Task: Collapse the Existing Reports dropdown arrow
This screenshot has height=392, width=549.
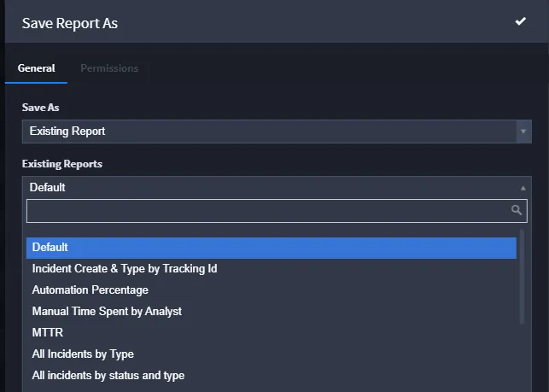Action: tap(523, 188)
